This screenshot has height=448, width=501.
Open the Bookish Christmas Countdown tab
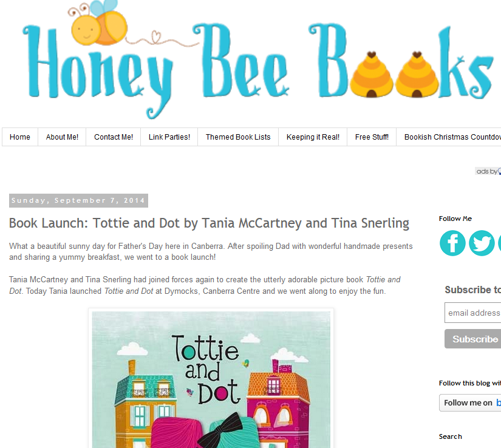[x=449, y=137]
